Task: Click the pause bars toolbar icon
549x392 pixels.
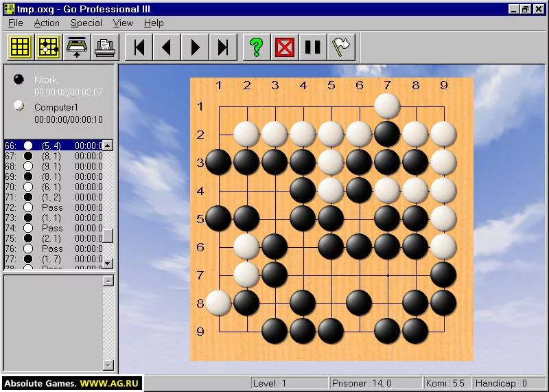Action: click(x=313, y=47)
